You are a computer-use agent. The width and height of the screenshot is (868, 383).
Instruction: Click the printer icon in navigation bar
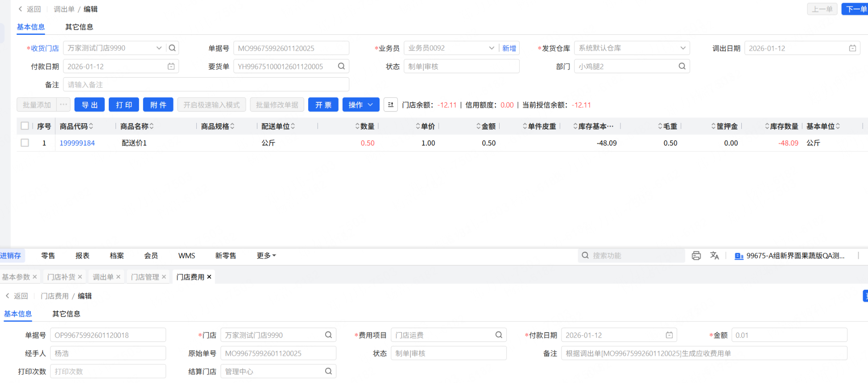(x=696, y=256)
